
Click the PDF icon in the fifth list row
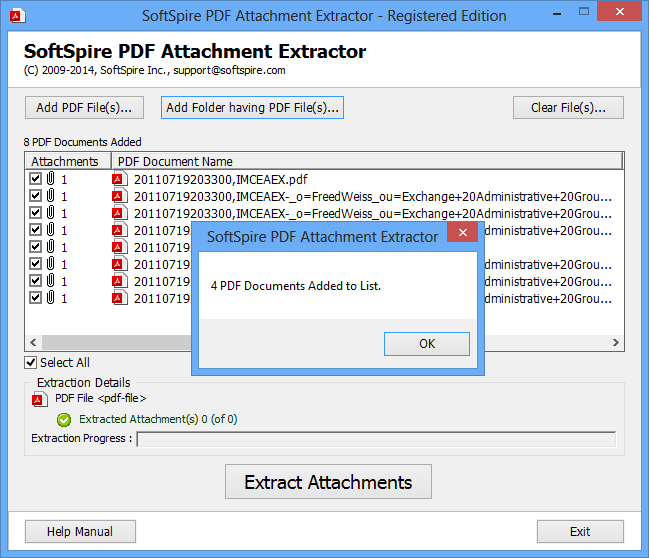(x=119, y=247)
